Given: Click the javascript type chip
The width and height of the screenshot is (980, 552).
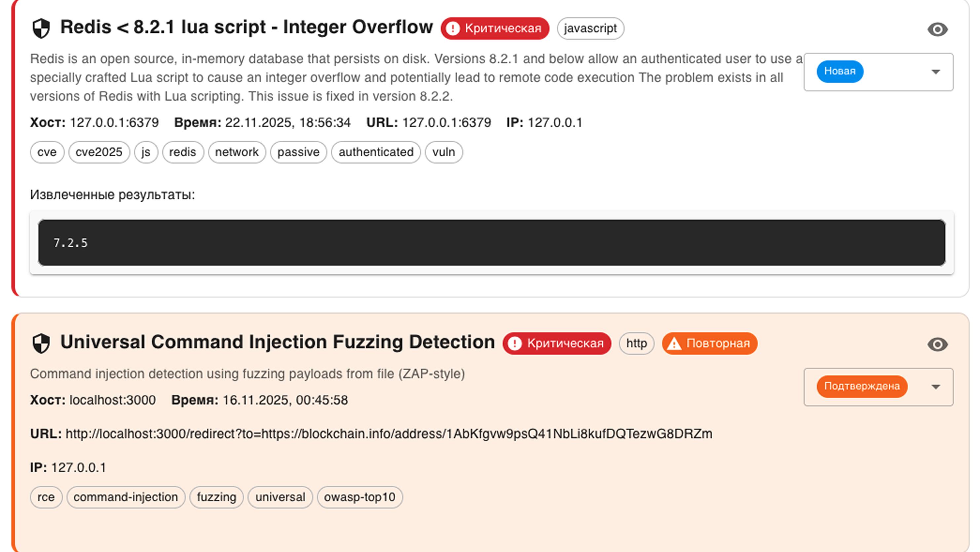Looking at the screenshot, I should click(590, 28).
